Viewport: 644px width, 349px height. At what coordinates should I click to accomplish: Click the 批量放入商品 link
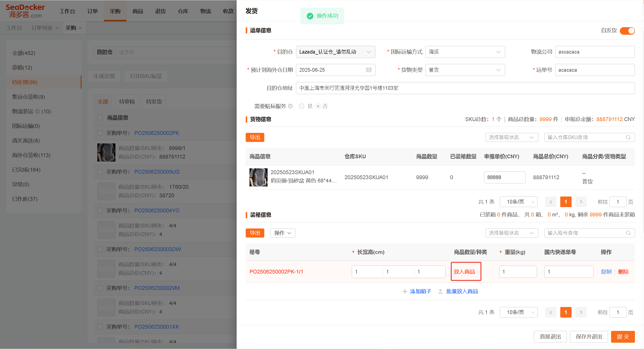(x=462, y=291)
